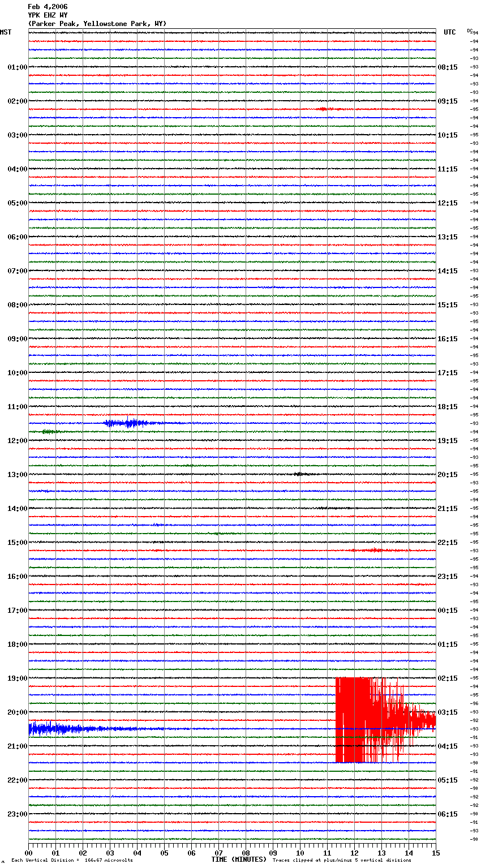Select the '04:15' UTC time label
This screenshot has width=481, height=868.
(448, 746)
